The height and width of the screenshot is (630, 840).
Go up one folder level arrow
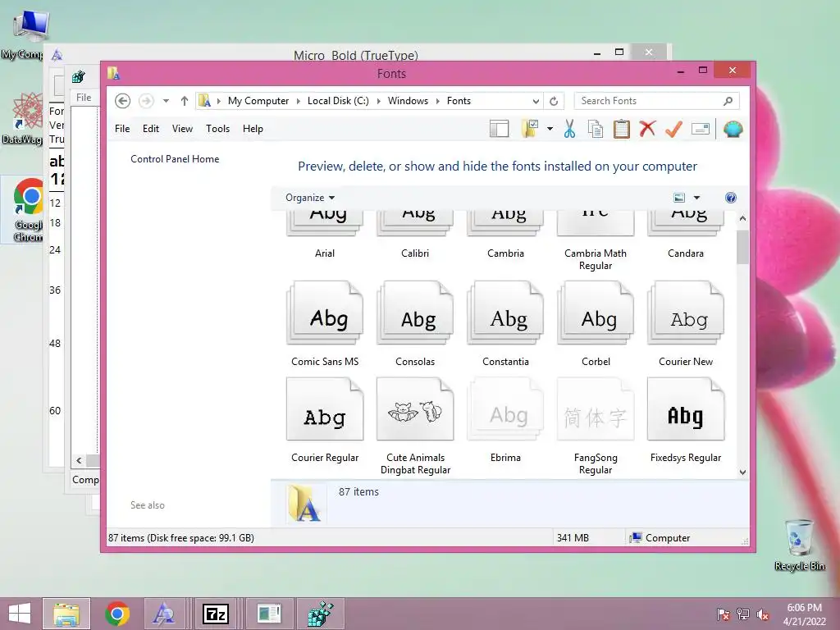click(185, 101)
